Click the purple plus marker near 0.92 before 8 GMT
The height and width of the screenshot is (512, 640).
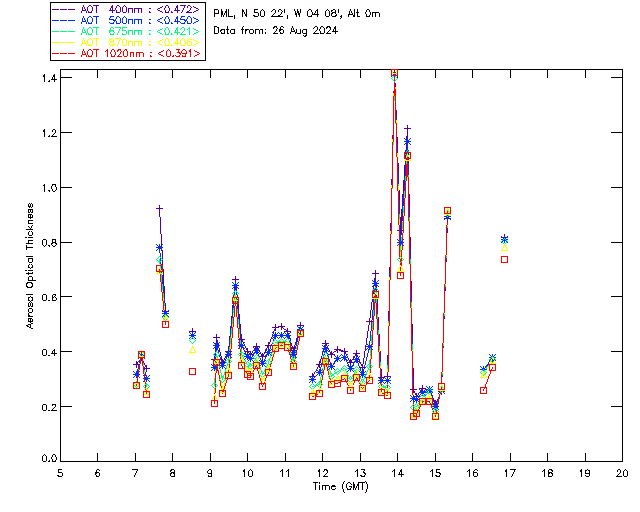coord(160,209)
